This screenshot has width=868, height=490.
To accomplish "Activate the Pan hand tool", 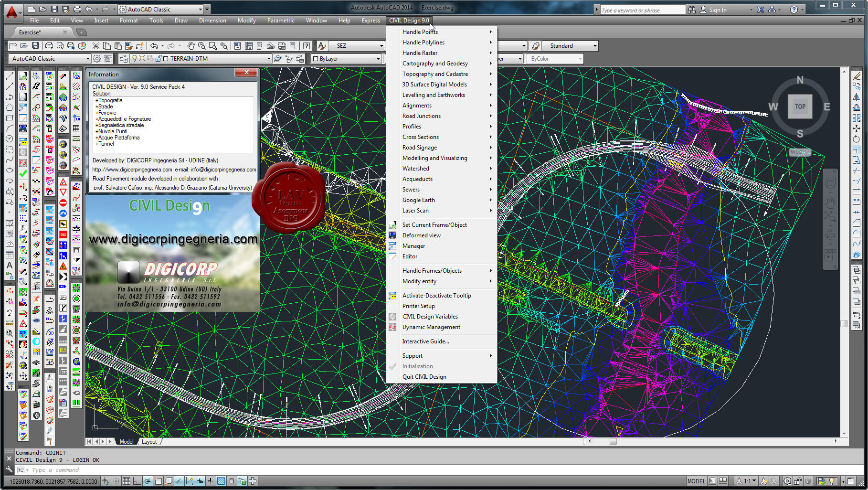I will coord(191,46).
